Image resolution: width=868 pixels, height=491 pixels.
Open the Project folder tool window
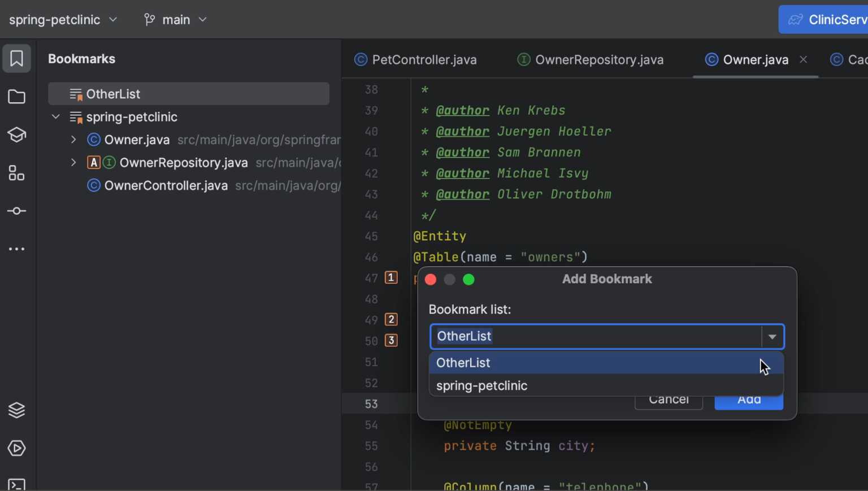[x=16, y=97]
